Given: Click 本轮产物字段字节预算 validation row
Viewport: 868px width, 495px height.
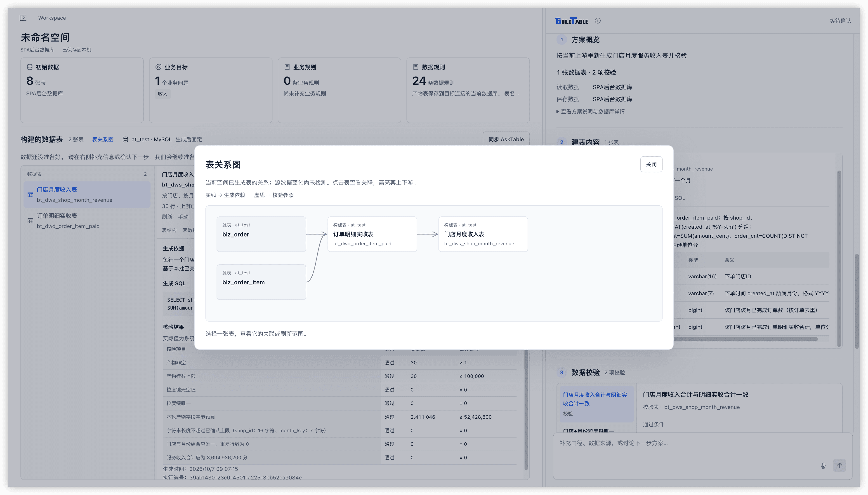Looking at the screenshot, I should pyautogui.click(x=340, y=417).
